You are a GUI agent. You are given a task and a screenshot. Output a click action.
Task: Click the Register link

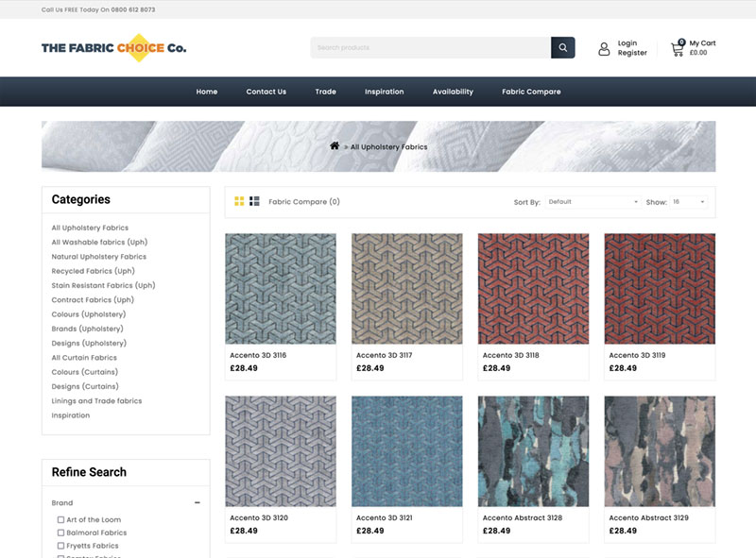pyautogui.click(x=632, y=53)
